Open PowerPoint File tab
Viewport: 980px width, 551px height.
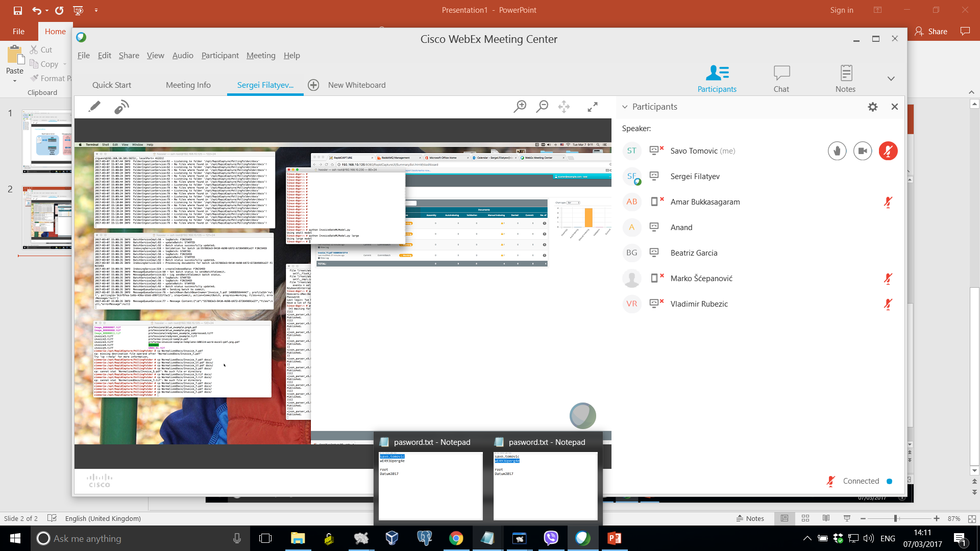pyautogui.click(x=18, y=32)
